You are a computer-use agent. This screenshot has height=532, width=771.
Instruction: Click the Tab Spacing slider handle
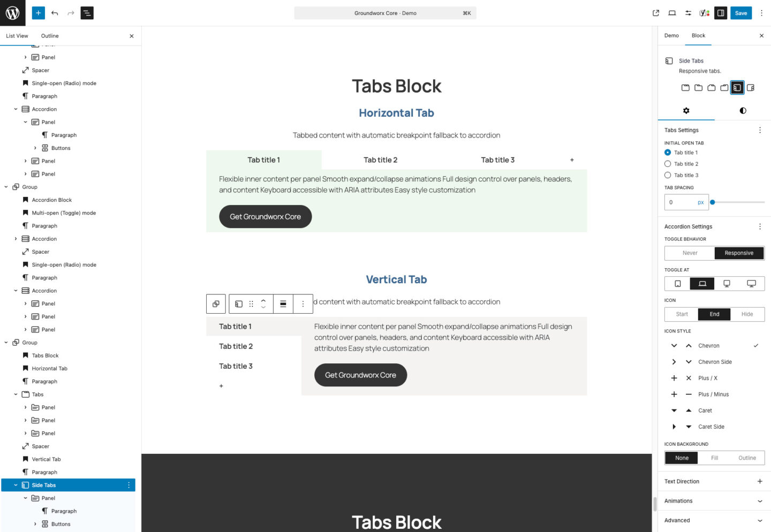tap(713, 202)
